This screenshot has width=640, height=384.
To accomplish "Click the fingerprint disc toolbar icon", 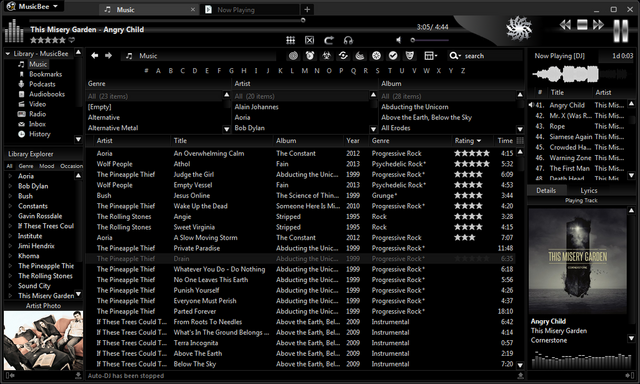I will (293, 55).
